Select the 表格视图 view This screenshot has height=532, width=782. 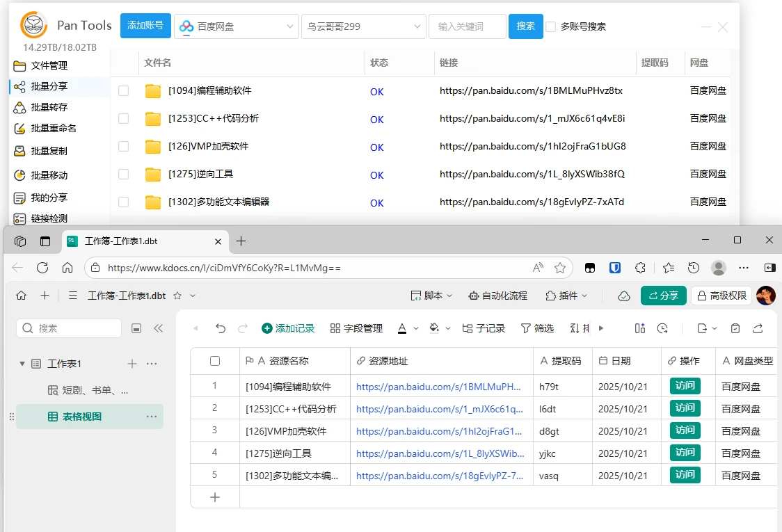tap(81, 417)
